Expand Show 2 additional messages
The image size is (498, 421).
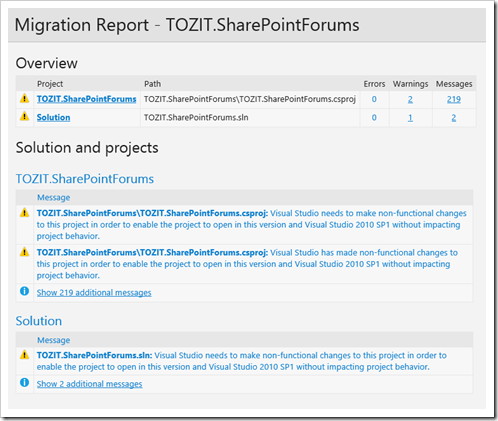[x=90, y=384]
